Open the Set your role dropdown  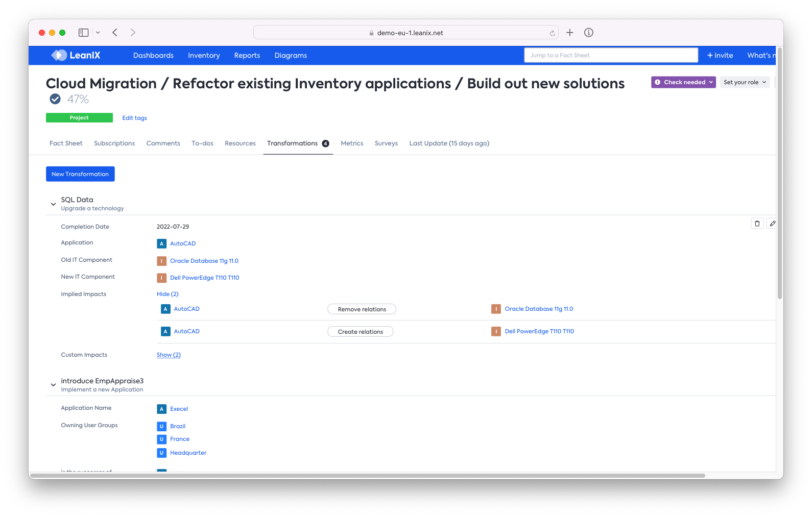tap(745, 82)
